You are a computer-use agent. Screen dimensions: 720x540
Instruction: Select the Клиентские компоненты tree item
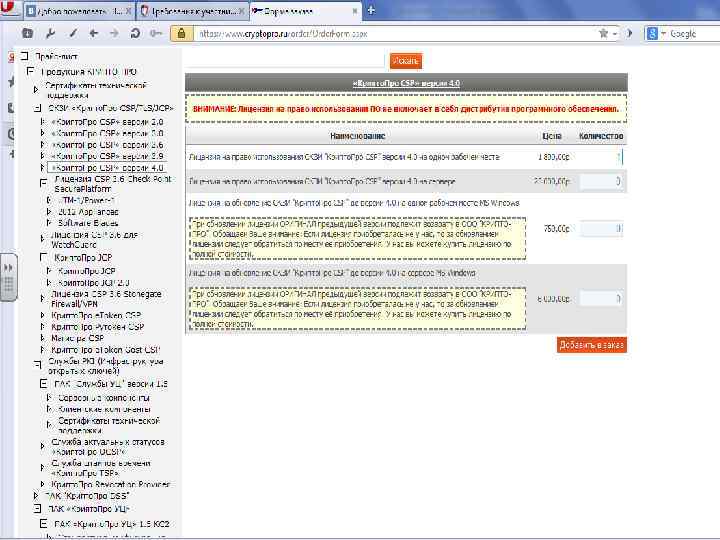coord(104,409)
